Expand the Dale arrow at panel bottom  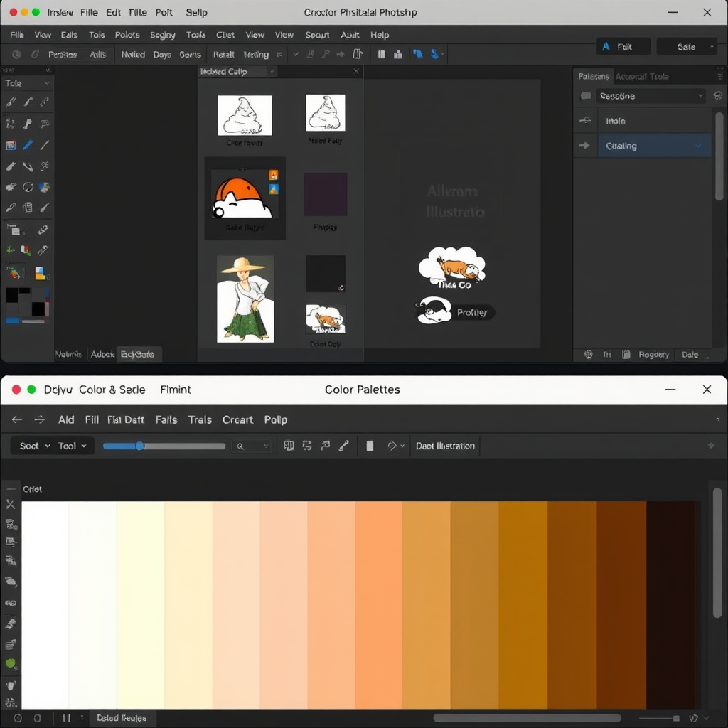coord(707,357)
